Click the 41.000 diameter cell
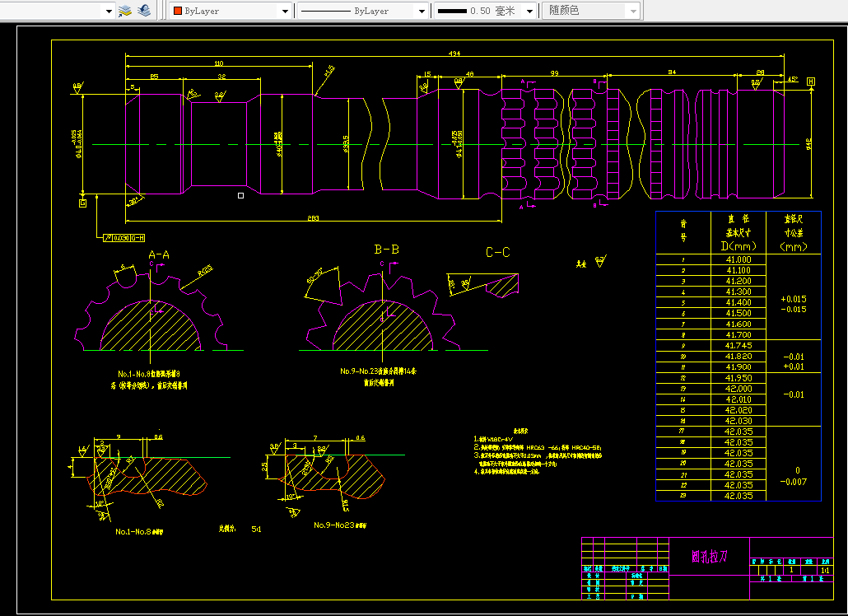848x616 pixels. pyautogui.click(x=739, y=259)
